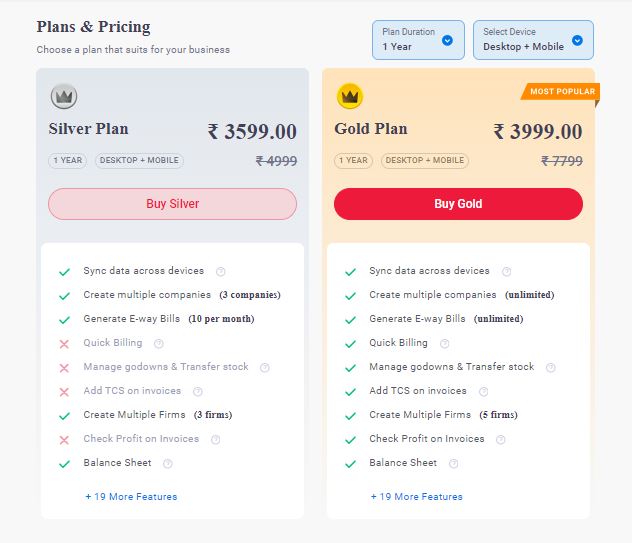Viewport: 632px width, 543px height.
Task: Expand Gold plan's 19 More Features
Action: pos(416,497)
